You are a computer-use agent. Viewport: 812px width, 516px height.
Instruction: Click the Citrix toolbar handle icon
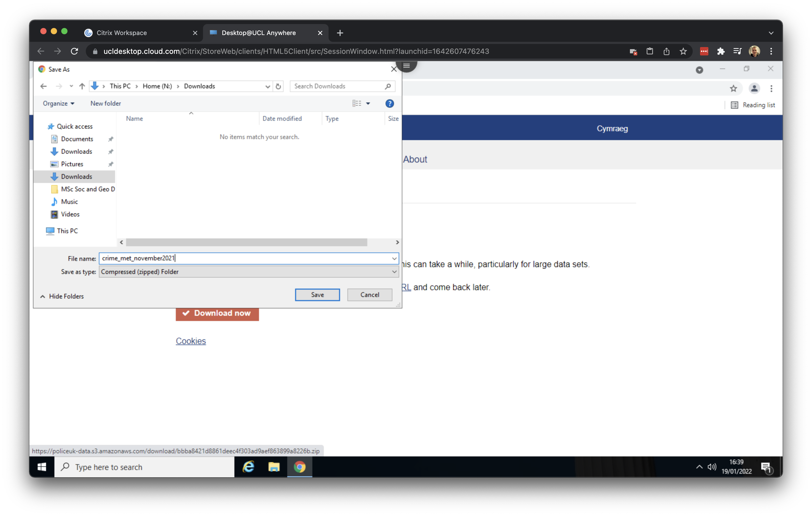tap(406, 66)
